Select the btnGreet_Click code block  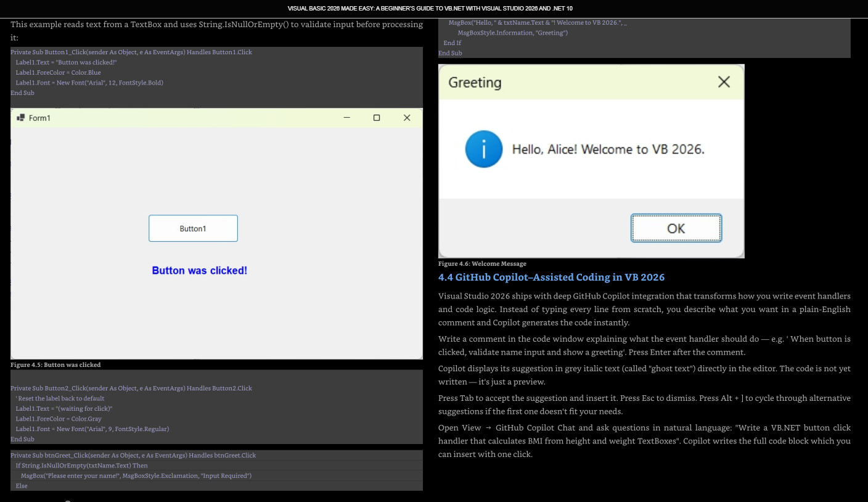[x=216, y=471]
